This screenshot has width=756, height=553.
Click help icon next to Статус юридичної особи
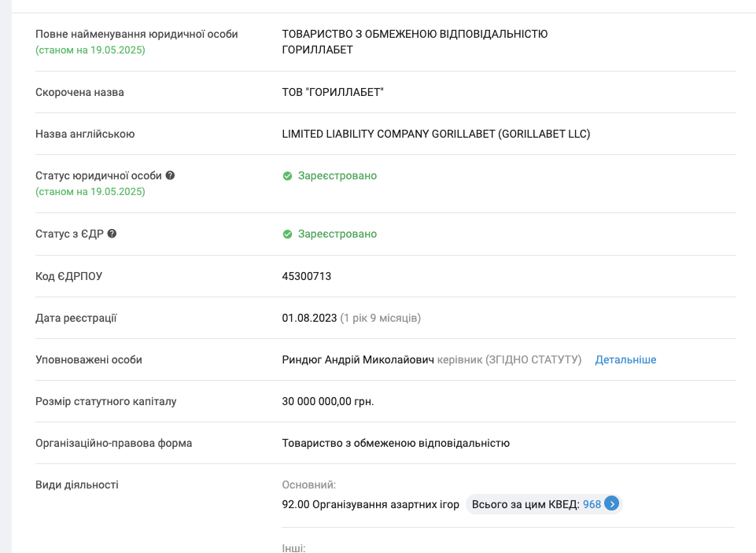[170, 175]
